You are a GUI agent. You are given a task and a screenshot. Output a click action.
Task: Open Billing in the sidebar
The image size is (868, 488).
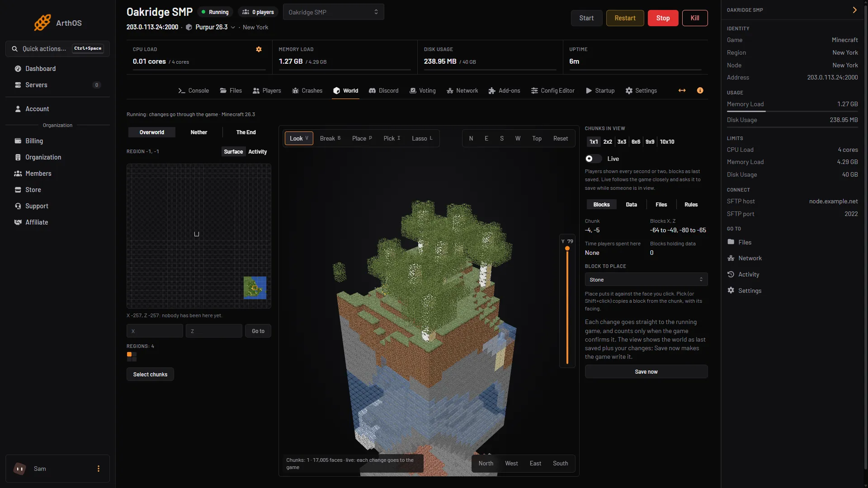click(x=57, y=141)
